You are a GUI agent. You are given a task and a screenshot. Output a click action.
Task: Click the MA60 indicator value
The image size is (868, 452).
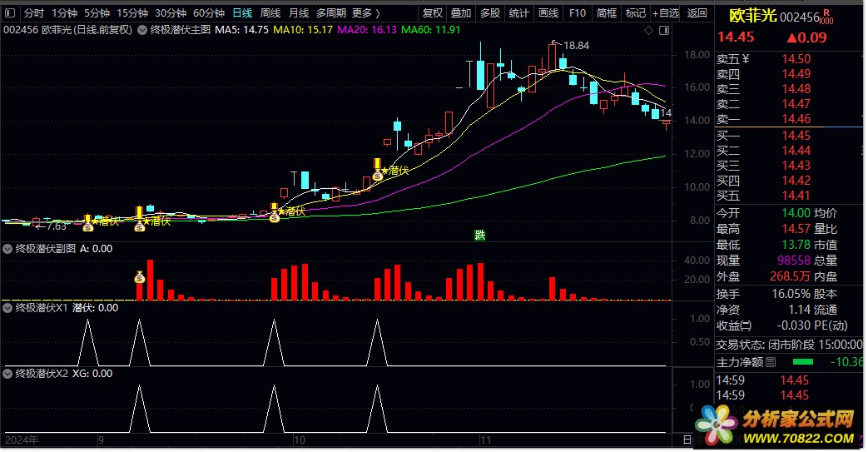pos(431,30)
